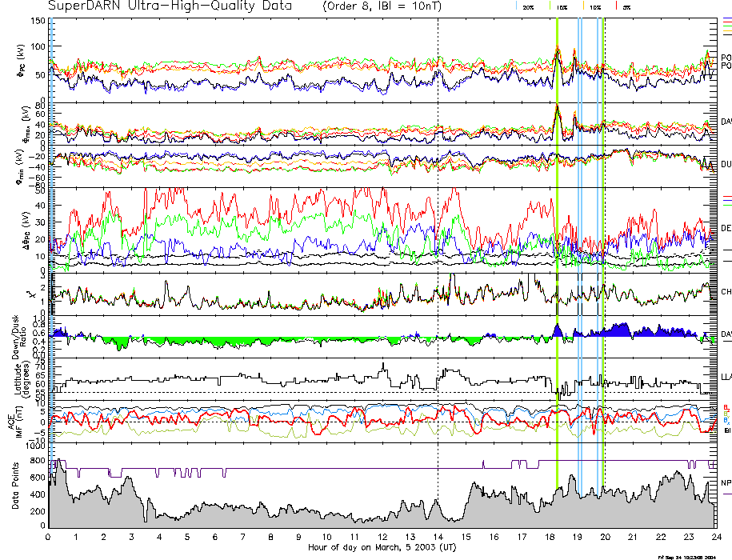Click hour label "21" on the bottom time axis
The image size is (732, 560).
click(x=633, y=537)
